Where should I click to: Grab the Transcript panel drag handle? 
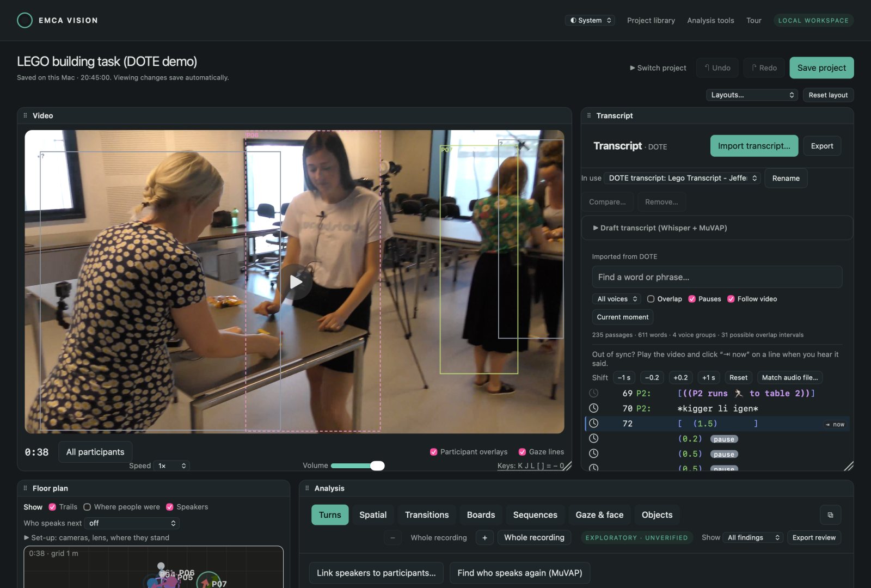coord(589,115)
